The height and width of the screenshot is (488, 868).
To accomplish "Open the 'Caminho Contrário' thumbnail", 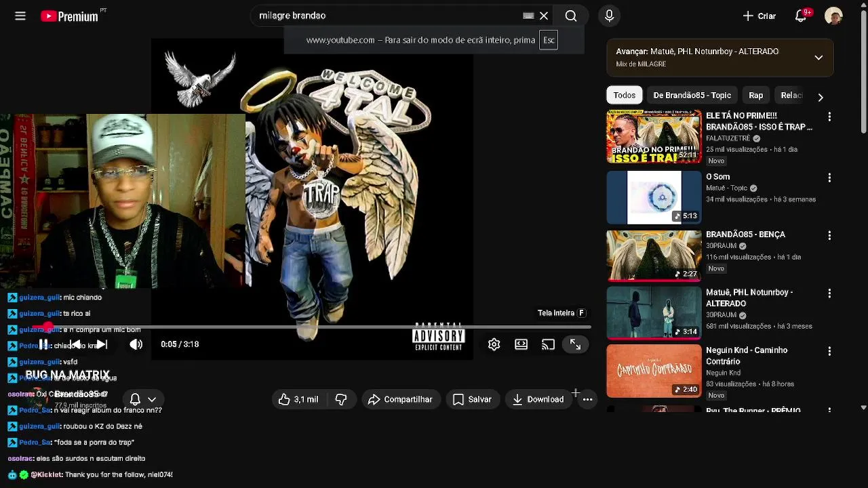I will [654, 371].
